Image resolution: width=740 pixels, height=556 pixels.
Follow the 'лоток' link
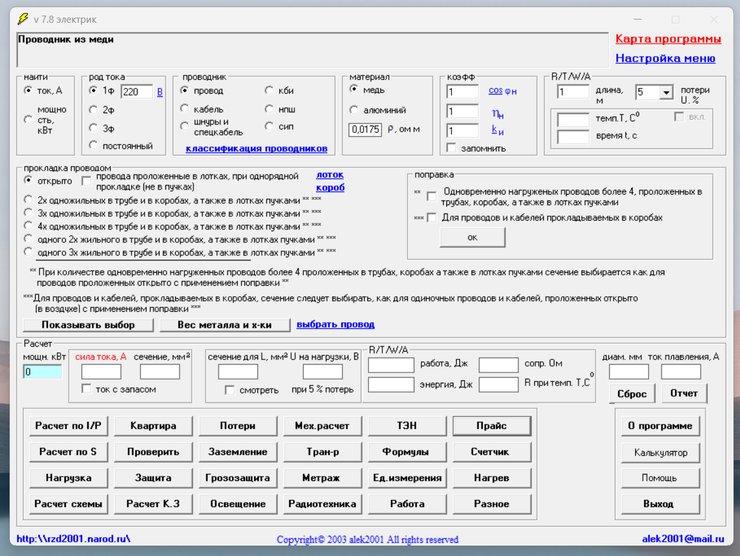(330, 175)
